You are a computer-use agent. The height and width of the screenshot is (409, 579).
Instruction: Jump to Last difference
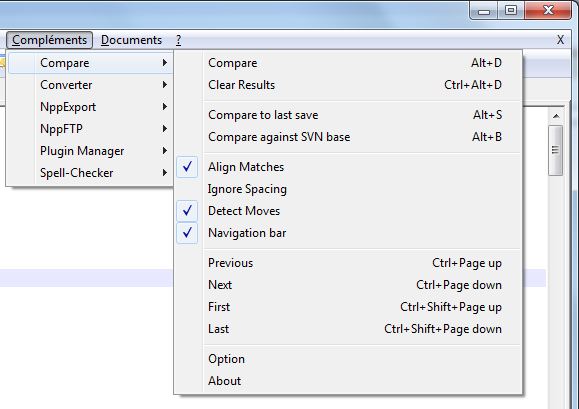348,329
